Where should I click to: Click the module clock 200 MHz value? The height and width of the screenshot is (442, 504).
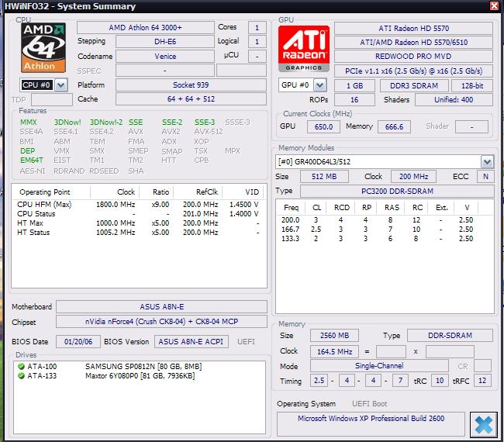pos(414,177)
